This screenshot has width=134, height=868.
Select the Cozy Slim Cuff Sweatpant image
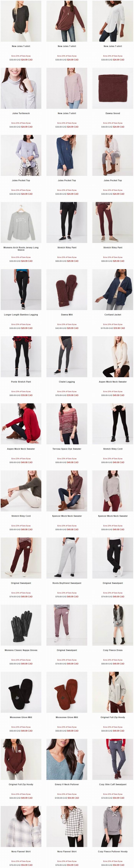point(113,759)
